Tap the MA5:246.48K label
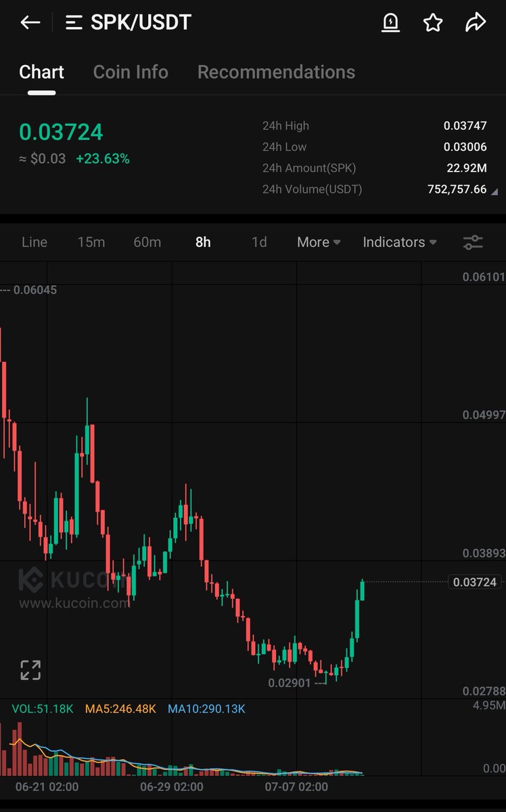Screen dimensions: 506x812 pos(120,709)
